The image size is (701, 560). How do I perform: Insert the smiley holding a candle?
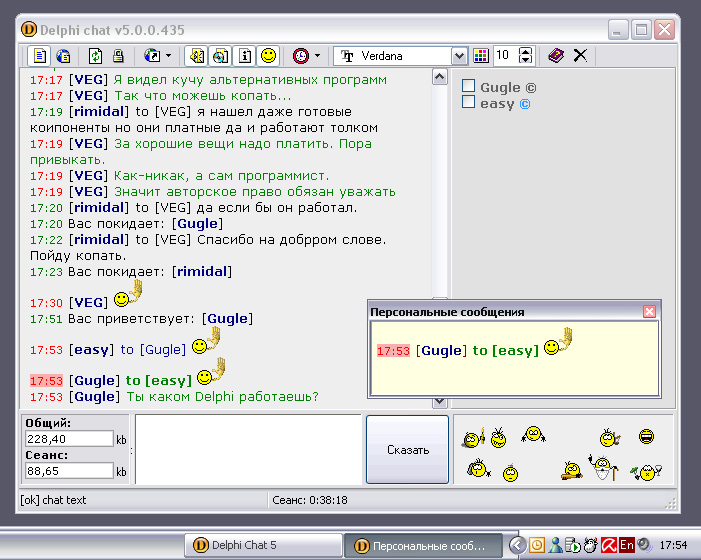(473, 438)
